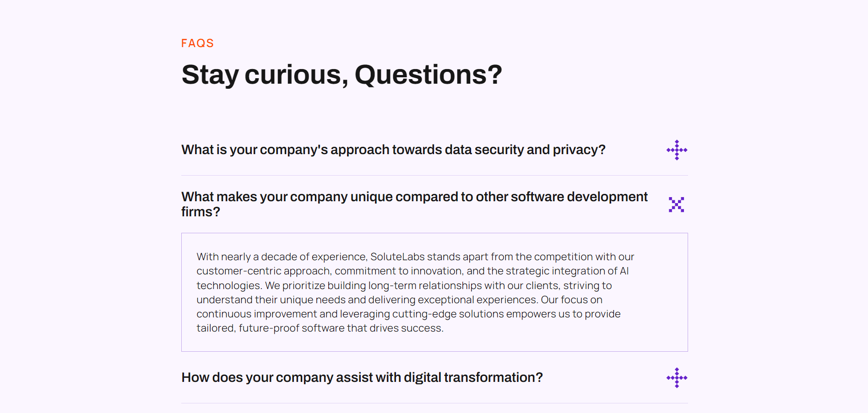The width and height of the screenshot is (868, 413).
Task: Click the diamond plus icon next to the first question
Action: 677,150
